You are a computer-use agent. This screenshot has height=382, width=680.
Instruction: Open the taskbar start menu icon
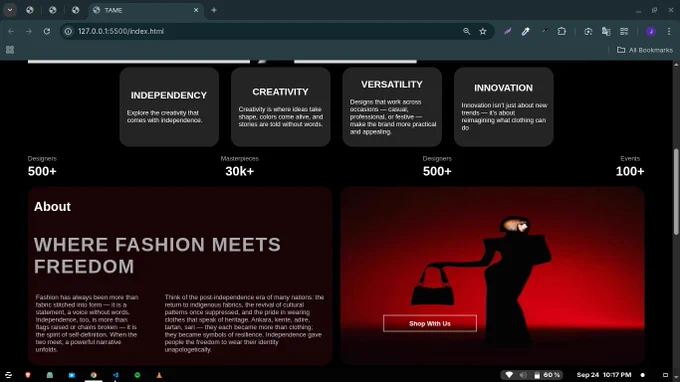coord(8,375)
